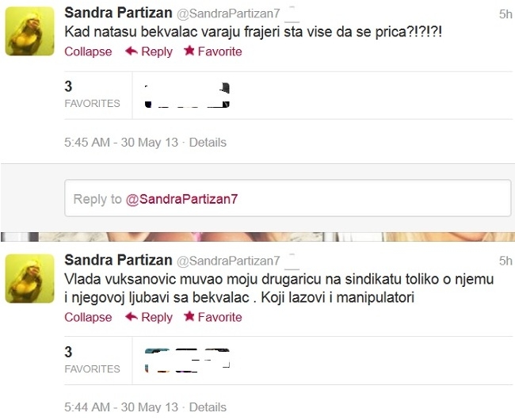This screenshot has width=515, height=420.
Task: Click the reply arrow icon on second tweet
Action: click(132, 317)
